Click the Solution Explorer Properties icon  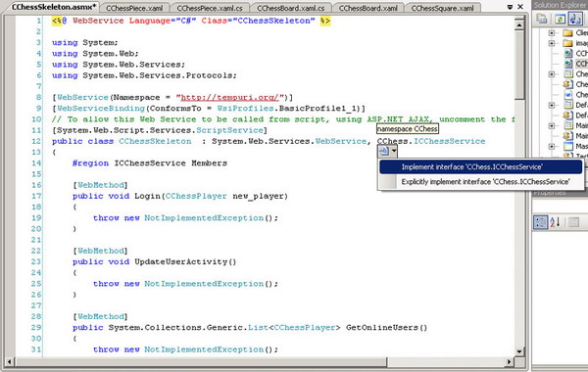click(x=541, y=19)
